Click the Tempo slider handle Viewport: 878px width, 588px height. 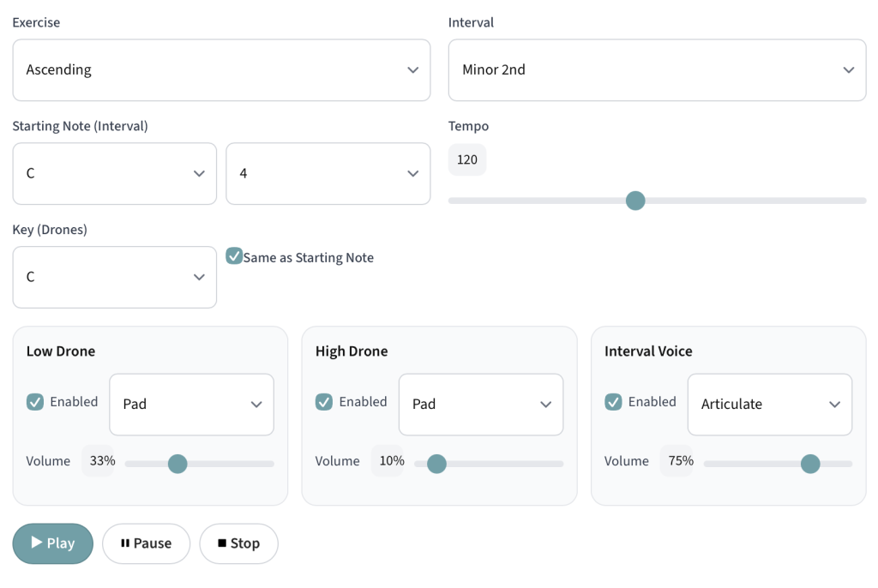pos(635,201)
